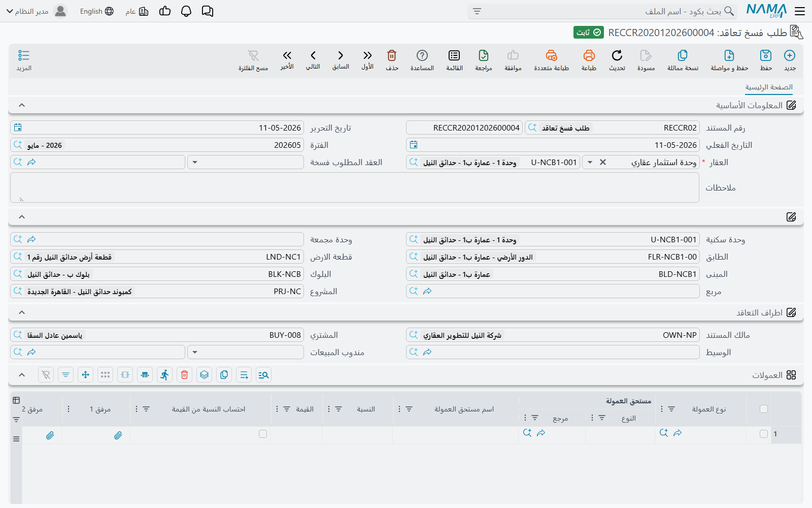This screenshot has width=812, height=508.
Task: Clear the وحدة استثمار عقاري selection with X
Action: (603, 162)
